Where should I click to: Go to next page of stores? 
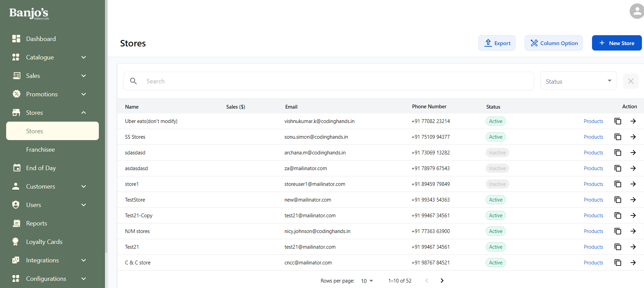pyautogui.click(x=442, y=280)
